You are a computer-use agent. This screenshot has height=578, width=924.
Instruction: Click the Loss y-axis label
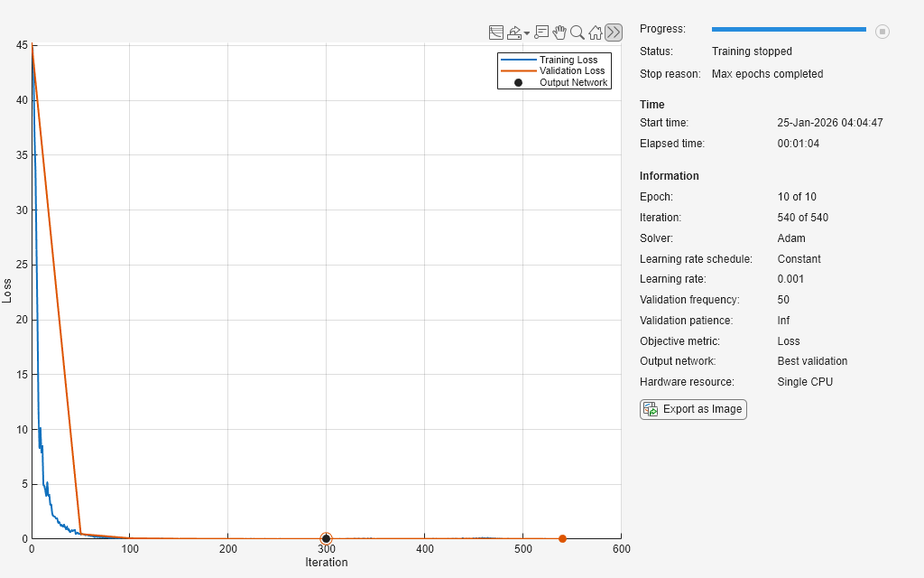point(8,290)
